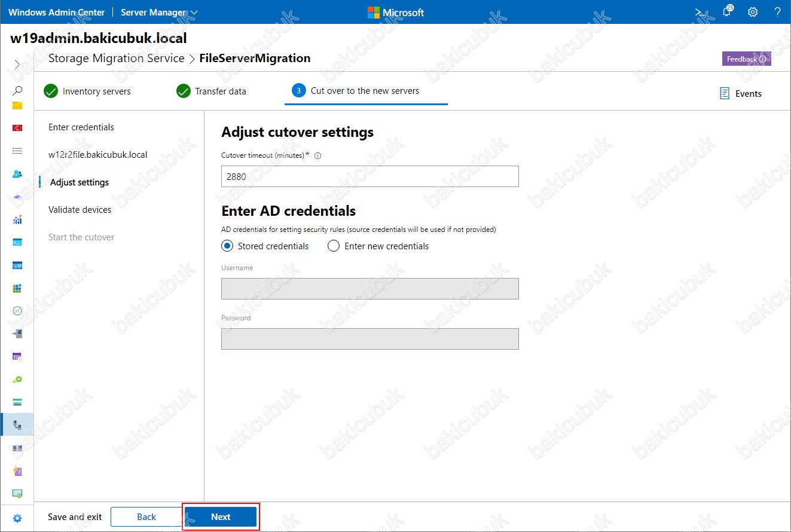Click the Microsoft logo
Image resolution: width=791 pixels, height=532 pixels.
click(x=396, y=12)
